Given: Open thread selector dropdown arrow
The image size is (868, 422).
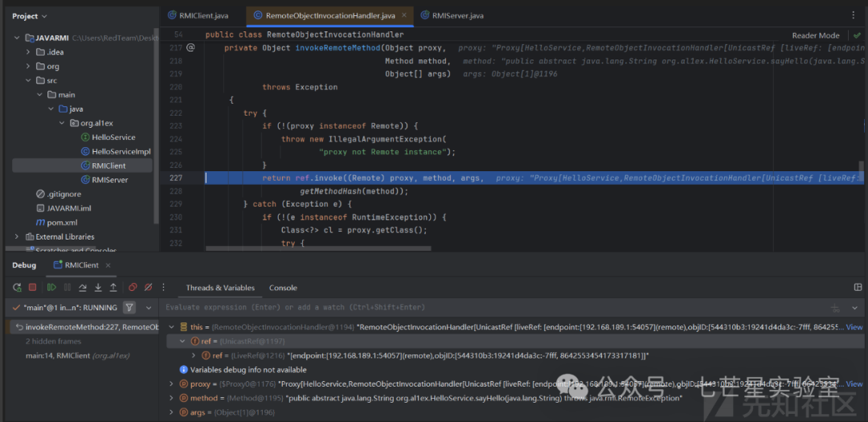Looking at the screenshot, I should pyautogui.click(x=149, y=307).
